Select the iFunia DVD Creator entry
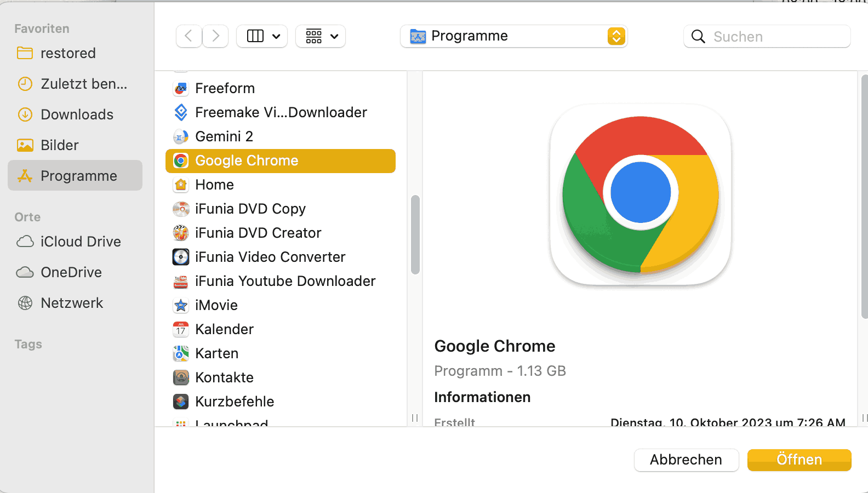 coord(281,233)
